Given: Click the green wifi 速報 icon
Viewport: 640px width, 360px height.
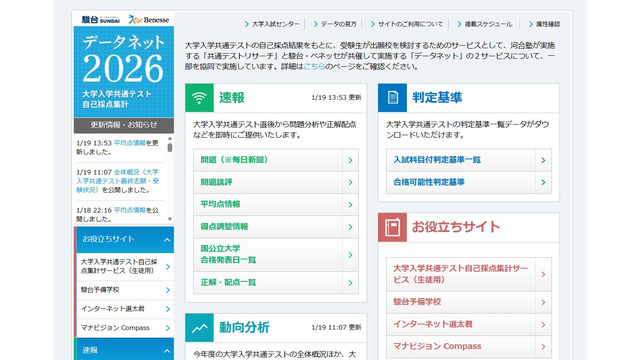Looking at the screenshot, I should (x=199, y=98).
